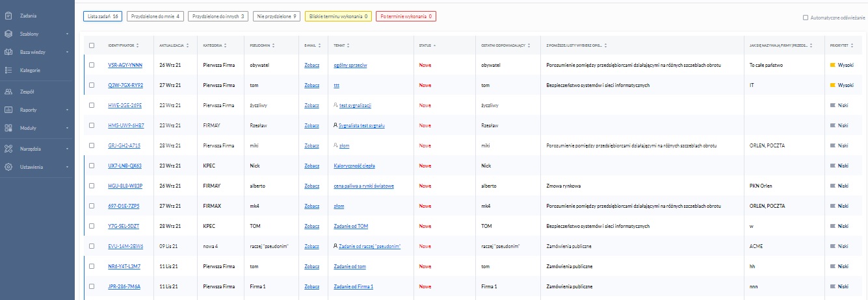Click the Ustawienia gear icon

tap(8, 167)
